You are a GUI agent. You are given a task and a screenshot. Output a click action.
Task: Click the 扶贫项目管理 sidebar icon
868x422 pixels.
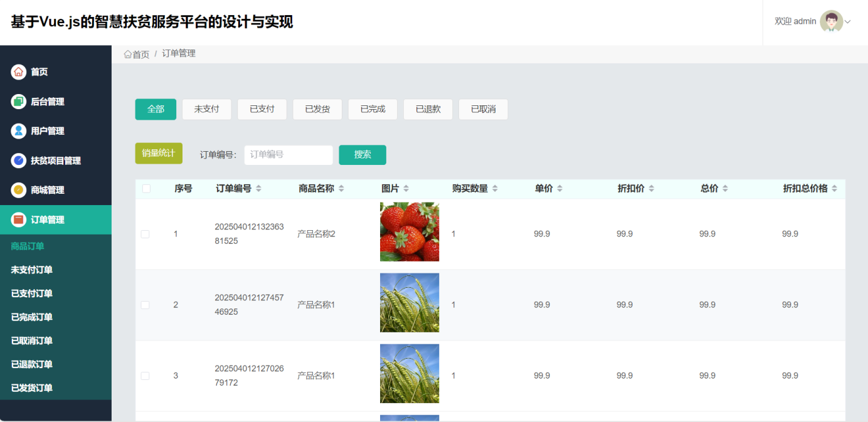pyautogui.click(x=19, y=160)
